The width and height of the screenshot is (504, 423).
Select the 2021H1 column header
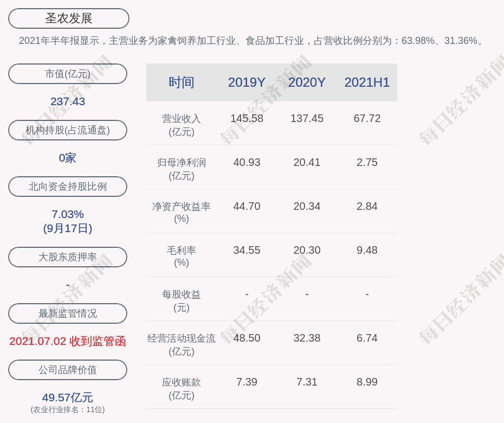367,82
